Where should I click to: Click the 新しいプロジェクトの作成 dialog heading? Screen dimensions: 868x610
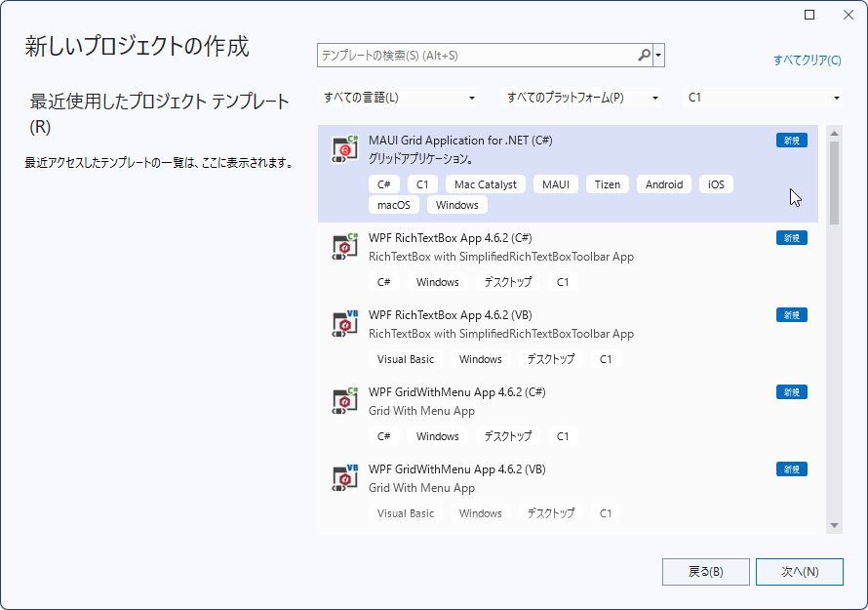[138, 47]
